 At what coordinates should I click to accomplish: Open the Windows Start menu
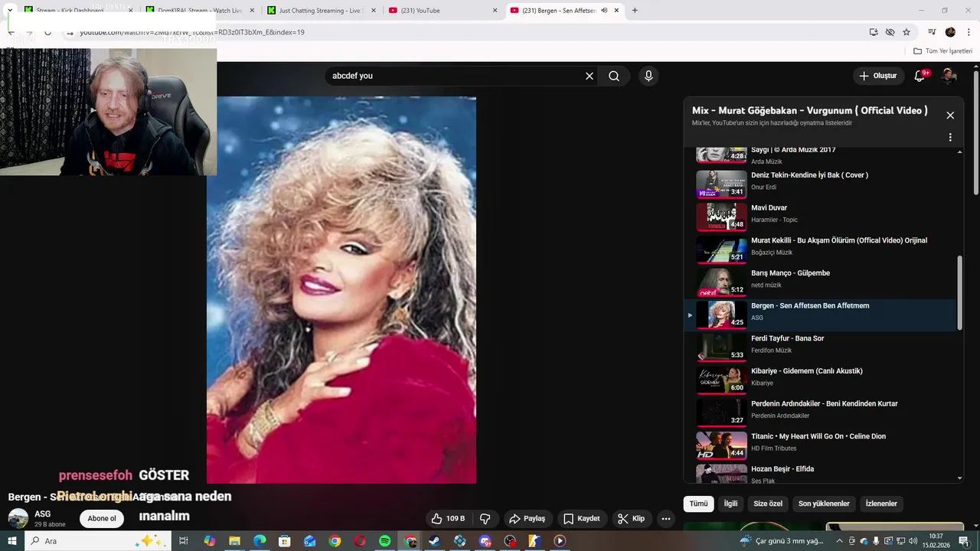click(x=11, y=541)
